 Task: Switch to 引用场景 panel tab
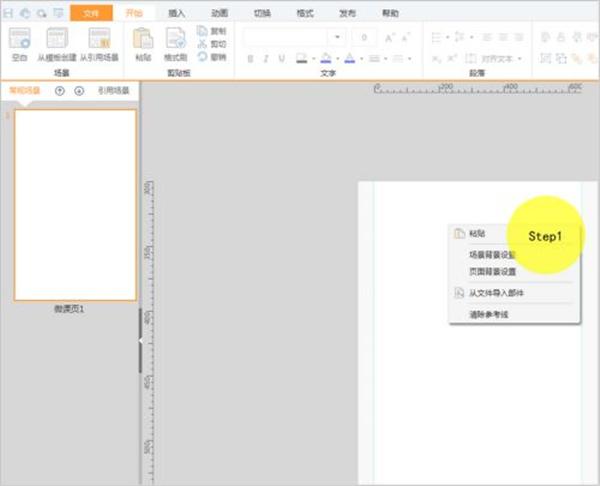(114, 91)
